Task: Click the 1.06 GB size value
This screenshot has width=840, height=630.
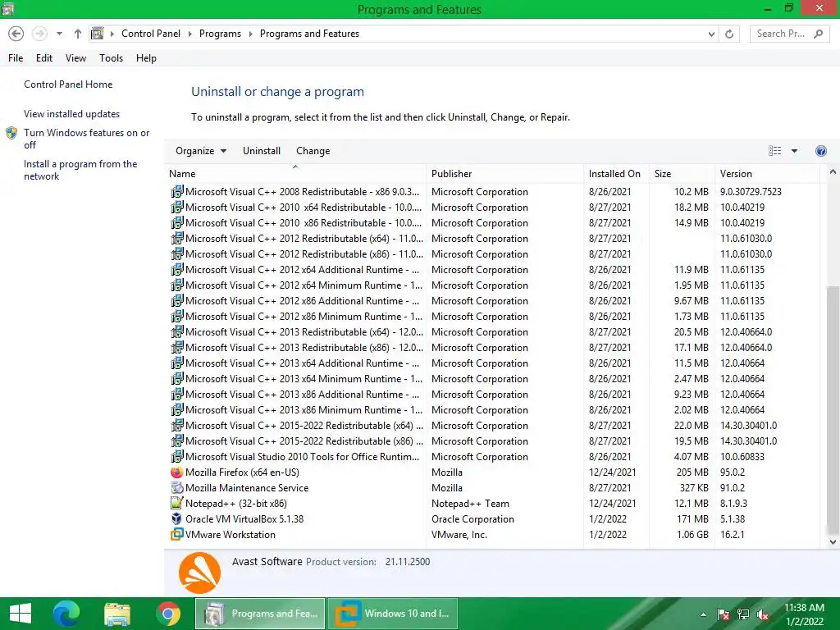Action: (x=692, y=534)
